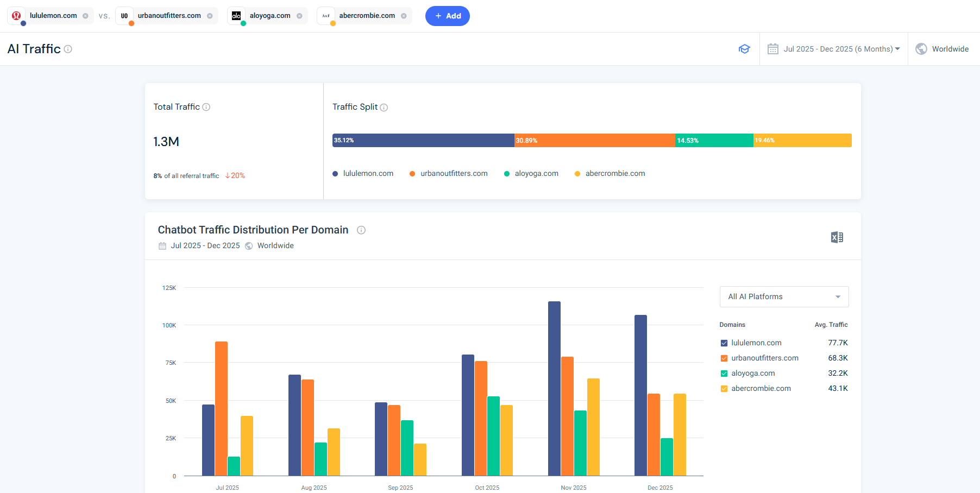The image size is (980, 493).
Task: Open the learning center graduation cap icon
Action: pos(744,49)
